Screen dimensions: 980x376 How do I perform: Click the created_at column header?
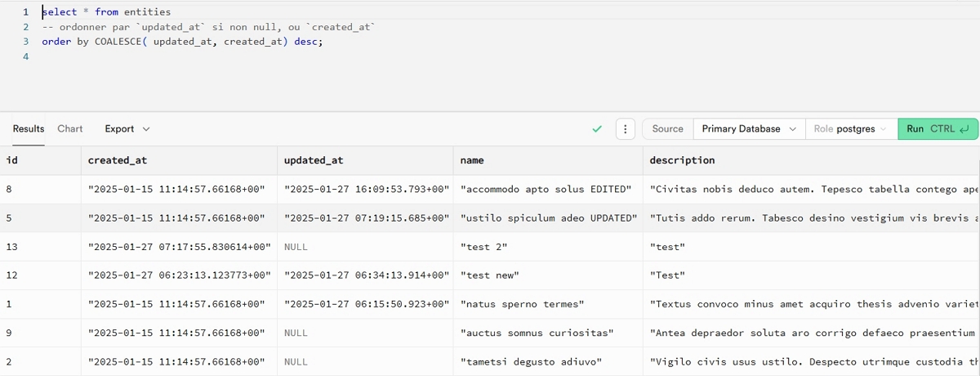[118, 160]
